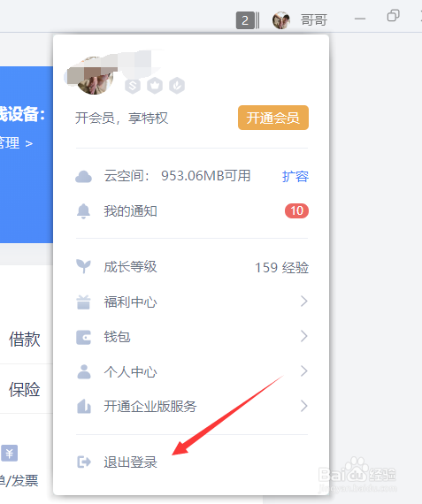This screenshot has height=504, width=422.
Task: Click the red 10 notification badge
Action: [x=296, y=210]
